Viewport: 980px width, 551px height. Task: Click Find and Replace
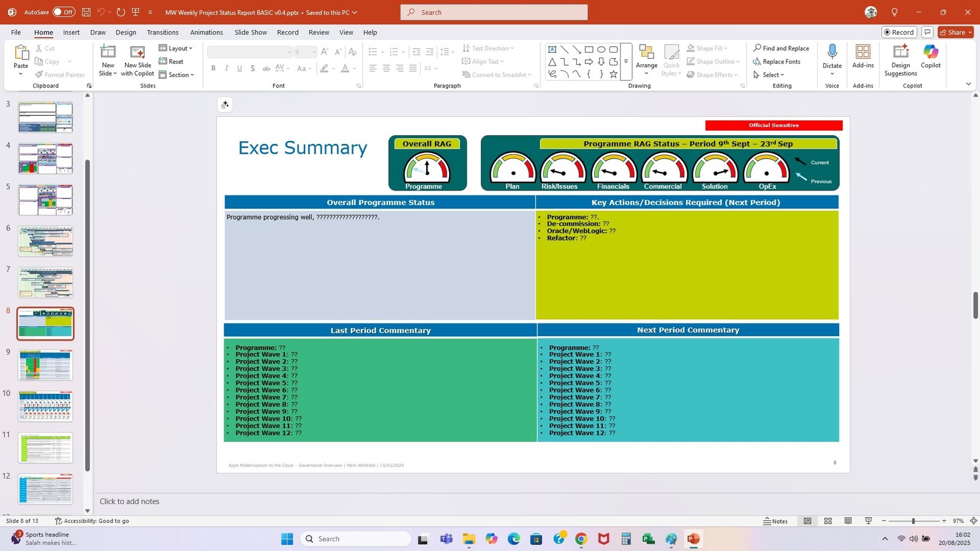781,48
